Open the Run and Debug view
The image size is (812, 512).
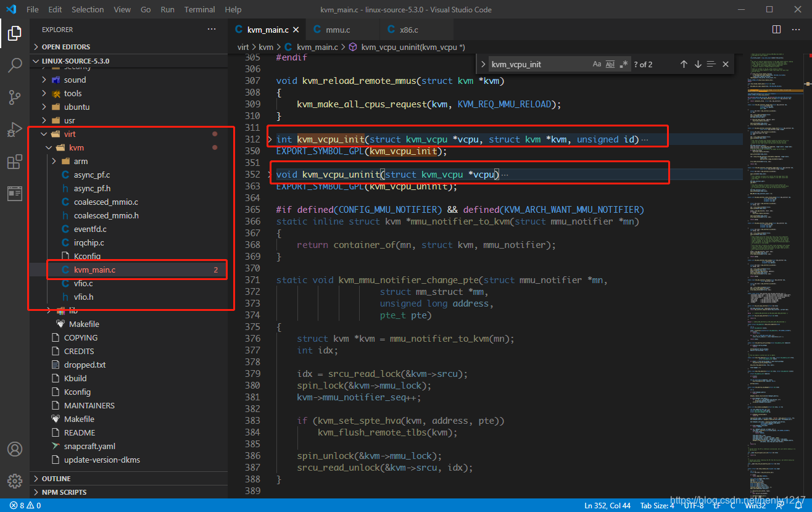click(x=15, y=130)
